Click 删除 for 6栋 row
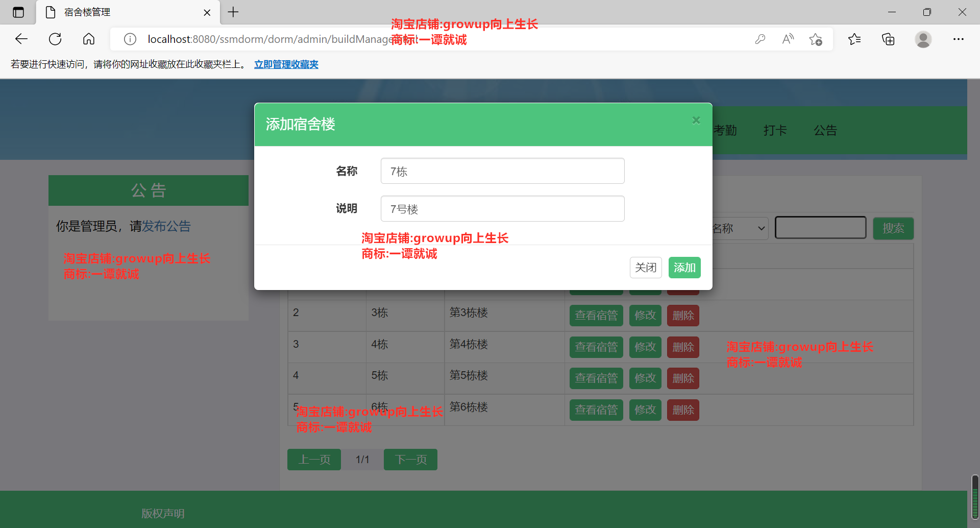The height and width of the screenshot is (528, 980). tap(683, 410)
